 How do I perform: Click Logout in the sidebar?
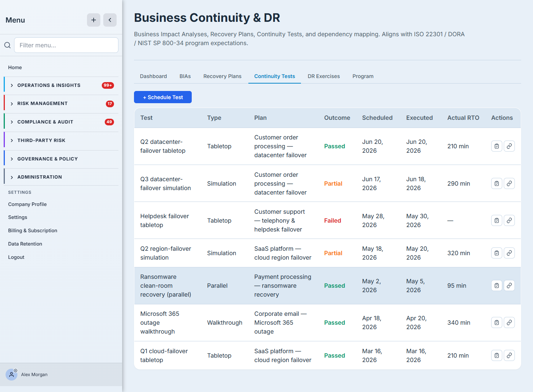(x=16, y=257)
